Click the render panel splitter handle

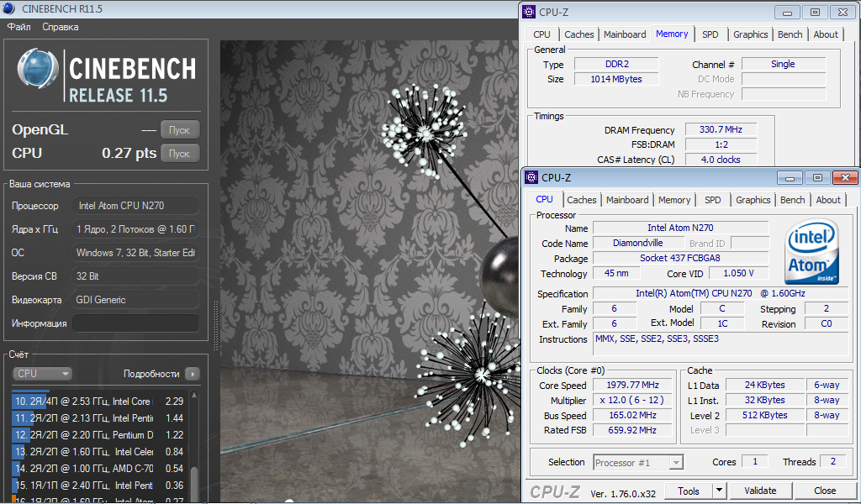click(216, 325)
